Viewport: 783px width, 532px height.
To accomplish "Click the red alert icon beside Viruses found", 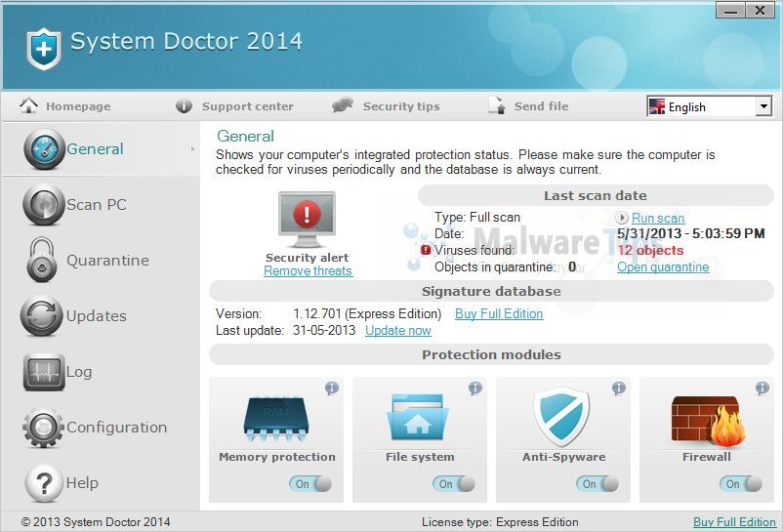I will pos(426,250).
